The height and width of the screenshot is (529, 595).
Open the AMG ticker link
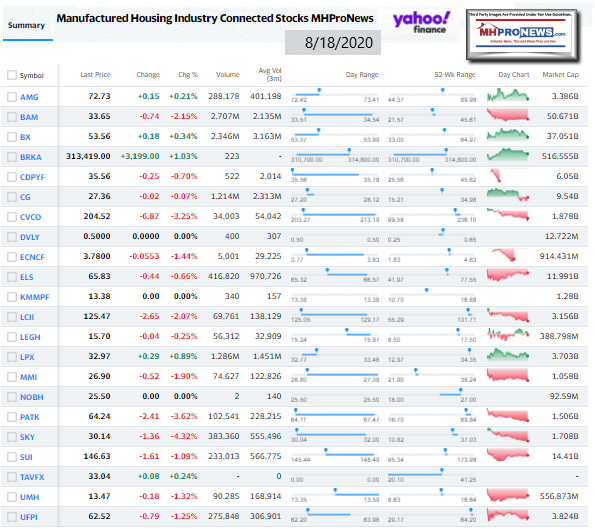click(x=29, y=97)
